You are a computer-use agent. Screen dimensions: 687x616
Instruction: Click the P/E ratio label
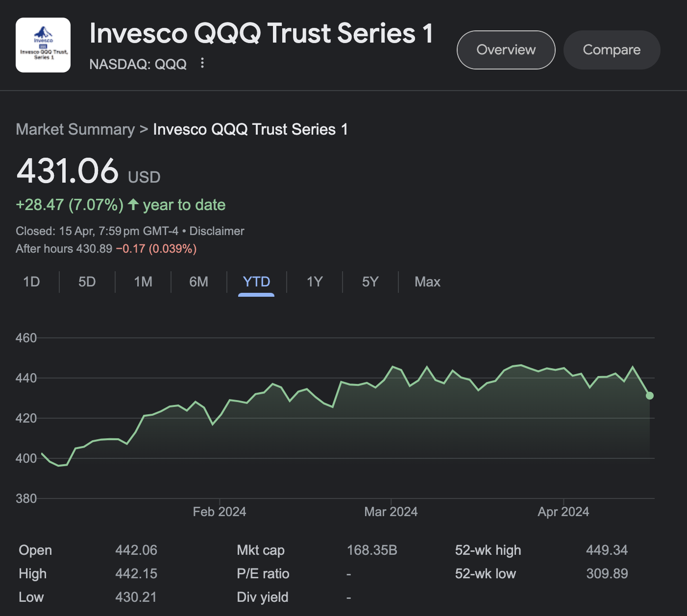(263, 574)
